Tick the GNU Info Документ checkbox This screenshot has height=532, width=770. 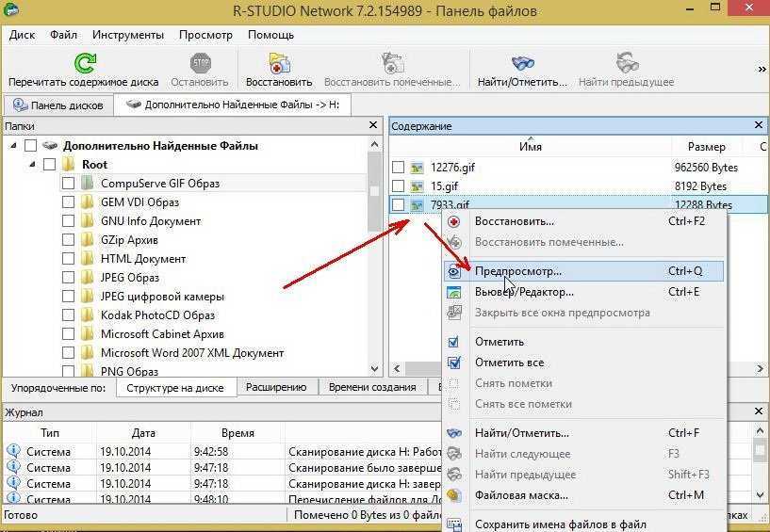(x=68, y=221)
